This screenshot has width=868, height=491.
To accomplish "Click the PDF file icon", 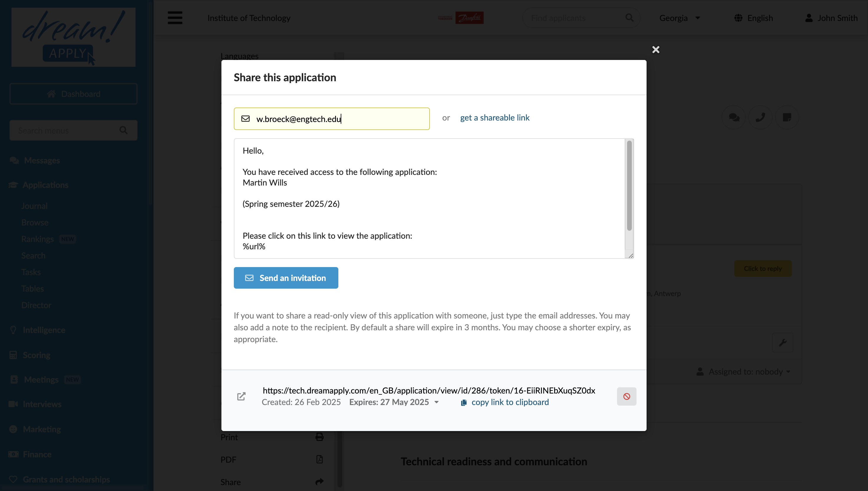I will tap(319, 459).
